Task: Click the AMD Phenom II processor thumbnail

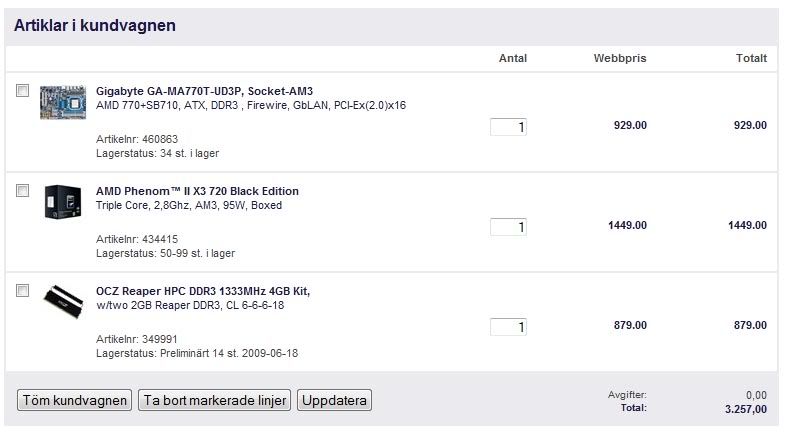Action: (63, 202)
